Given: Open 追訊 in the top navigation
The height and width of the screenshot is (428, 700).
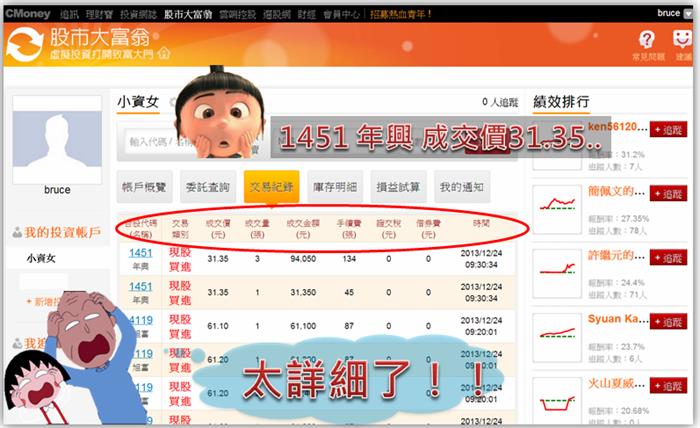Looking at the screenshot, I should pyautogui.click(x=69, y=14).
